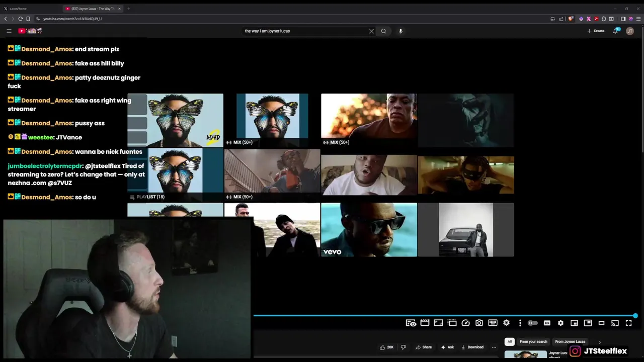This screenshot has width=644, height=362.
Task: Open YouTube player settings gear beside CC
Action: pyautogui.click(x=560, y=323)
